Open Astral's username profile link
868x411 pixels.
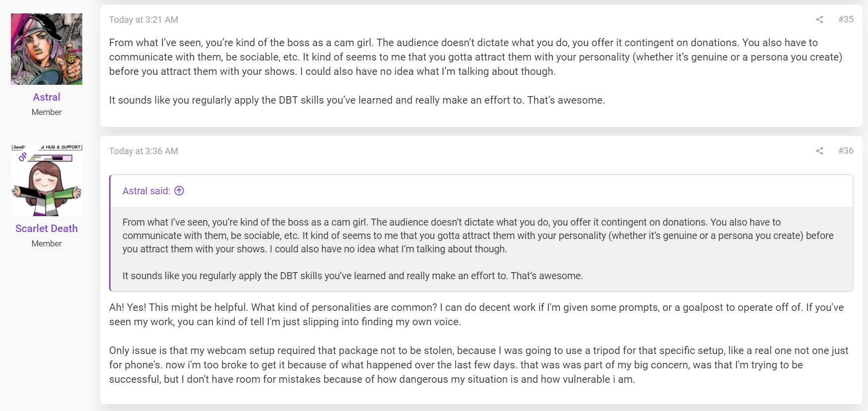(47, 97)
